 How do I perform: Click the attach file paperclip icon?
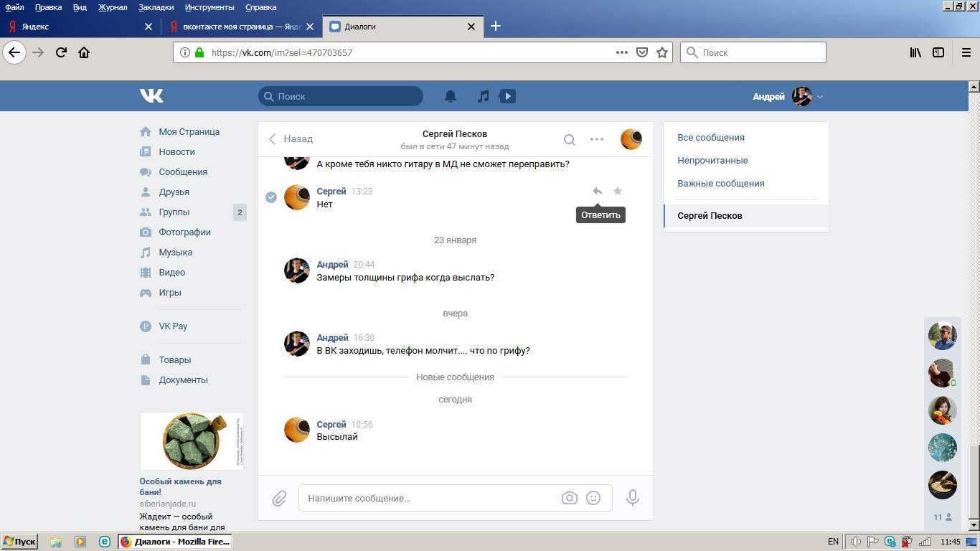[279, 498]
